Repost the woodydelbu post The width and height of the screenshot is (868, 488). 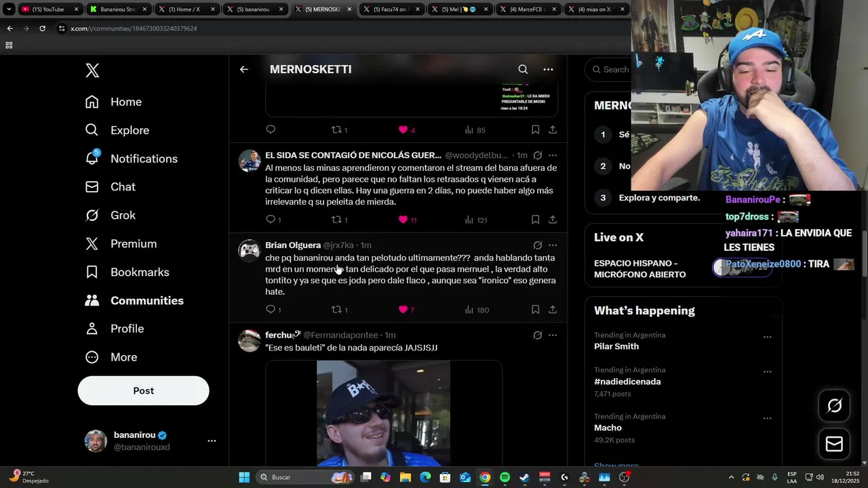coord(339,220)
